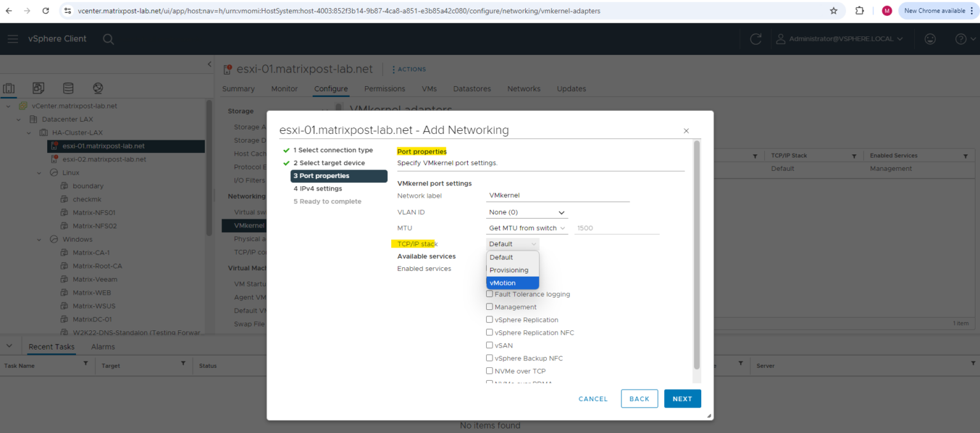Collapse the Linux VM folder

(x=38, y=172)
